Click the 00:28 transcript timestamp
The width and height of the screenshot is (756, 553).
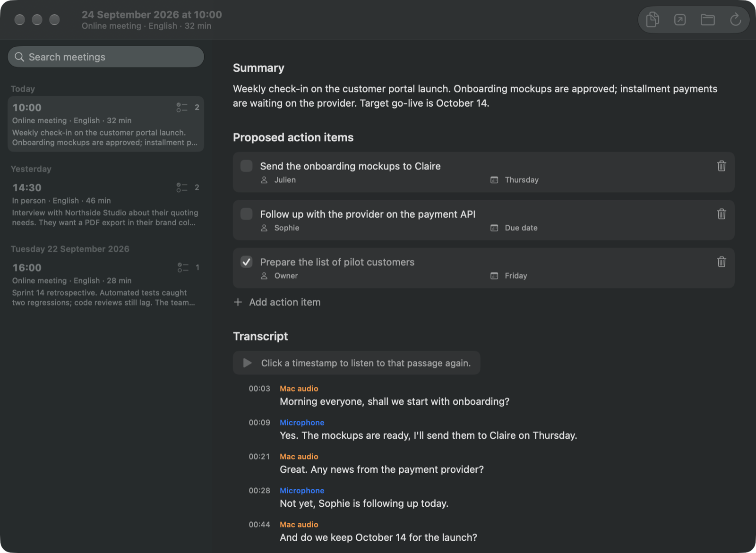(x=259, y=491)
